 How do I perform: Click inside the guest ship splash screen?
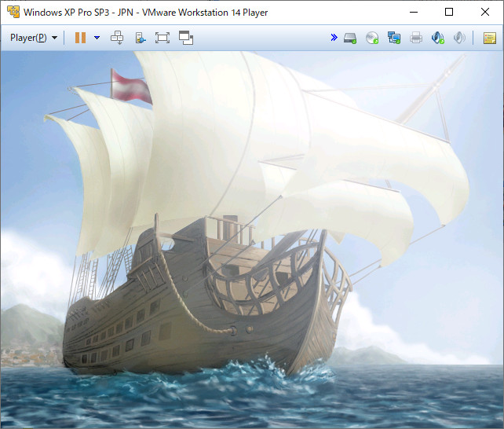tap(252, 240)
